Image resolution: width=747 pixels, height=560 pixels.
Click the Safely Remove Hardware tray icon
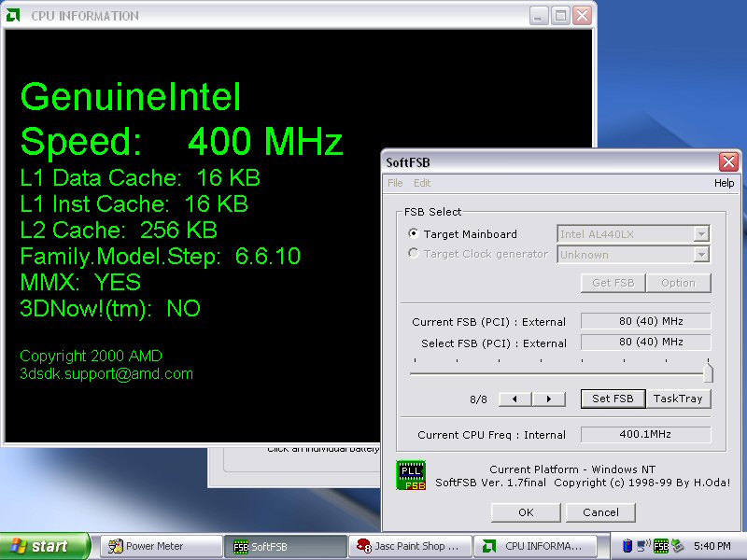click(677, 546)
